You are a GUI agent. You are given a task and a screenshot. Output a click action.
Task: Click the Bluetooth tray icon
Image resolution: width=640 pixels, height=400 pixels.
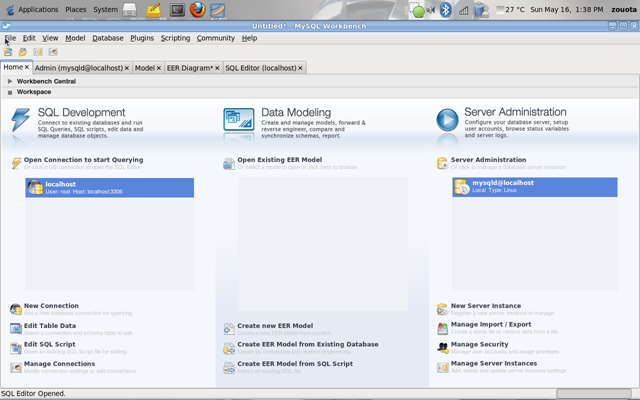tap(445, 9)
